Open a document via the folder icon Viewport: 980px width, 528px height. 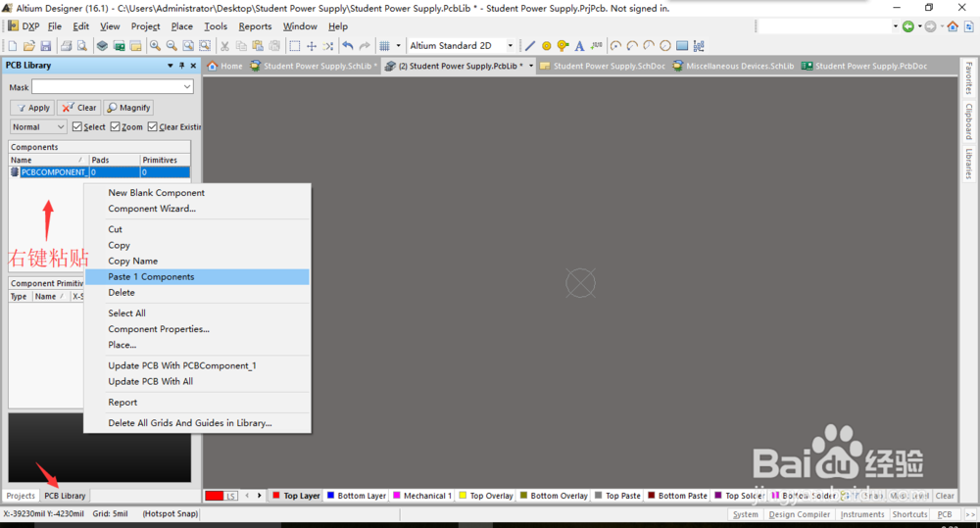coord(28,46)
